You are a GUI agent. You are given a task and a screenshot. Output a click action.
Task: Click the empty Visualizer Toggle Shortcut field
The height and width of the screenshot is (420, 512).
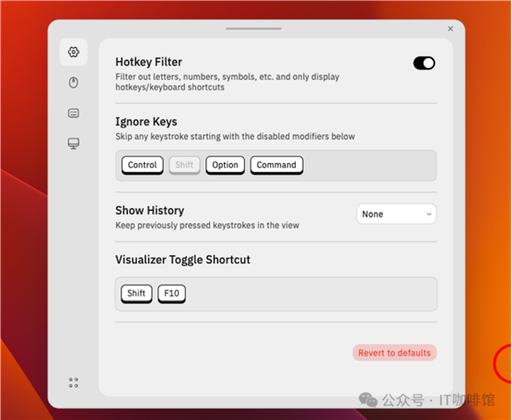310,294
